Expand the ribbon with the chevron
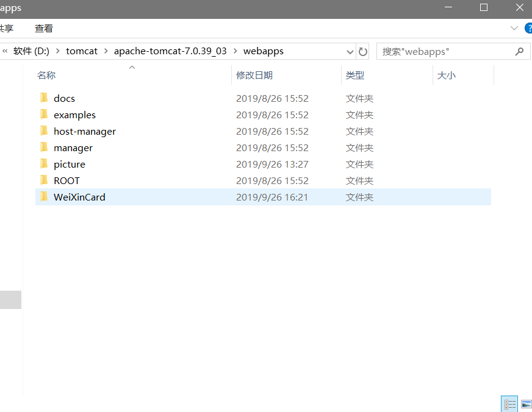 click(514, 28)
